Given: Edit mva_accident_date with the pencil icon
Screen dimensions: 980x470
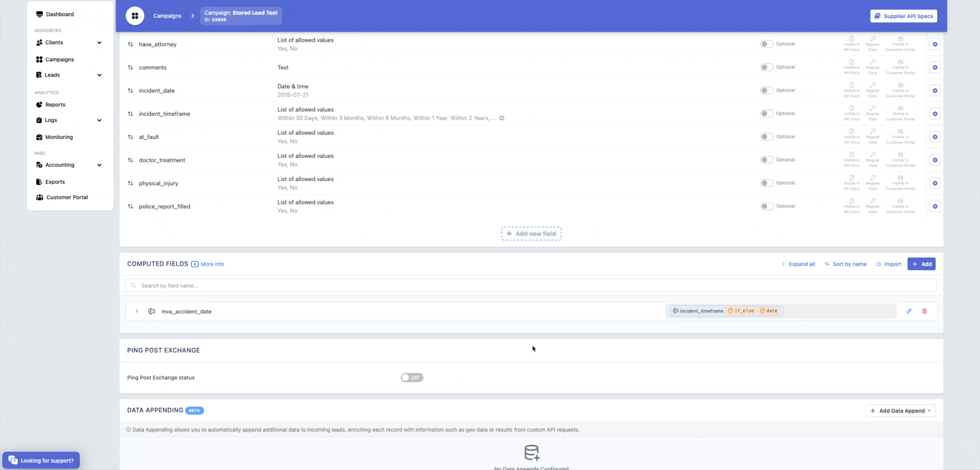Looking at the screenshot, I should click(x=909, y=311).
